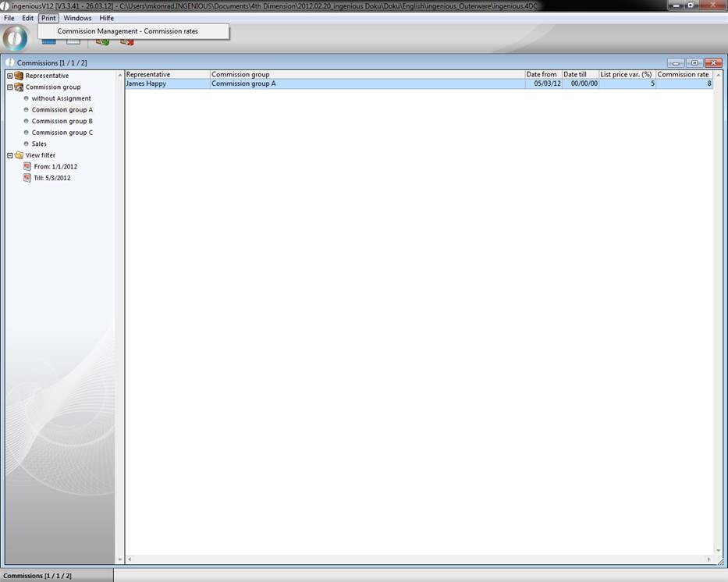The width and height of the screenshot is (728, 582).
Task: Click the Representative node box icon
Action: tap(19, 76)
